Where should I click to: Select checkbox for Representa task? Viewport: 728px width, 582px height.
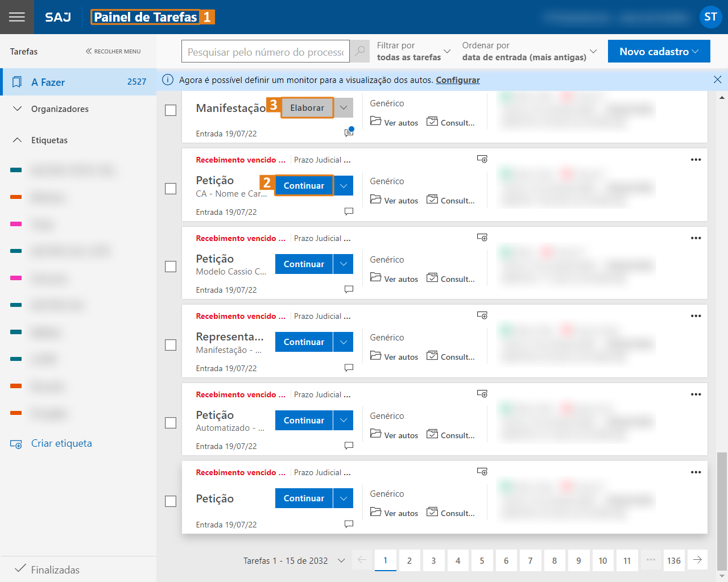pyautogui.click(x=171, y=345)
